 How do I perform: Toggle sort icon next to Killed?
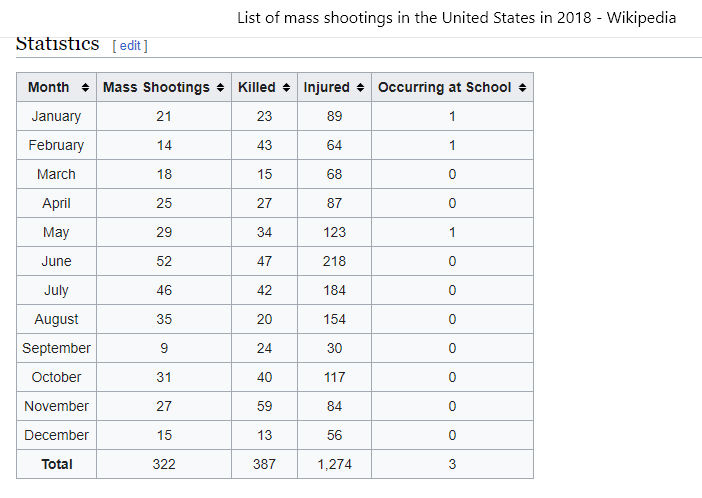[287, 88]
